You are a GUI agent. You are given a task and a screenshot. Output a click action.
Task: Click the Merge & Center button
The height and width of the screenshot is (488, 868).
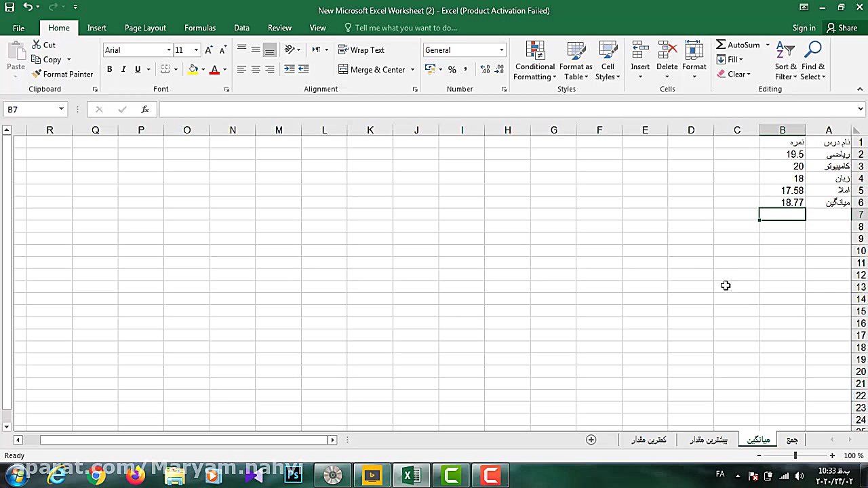coord(372,70)
